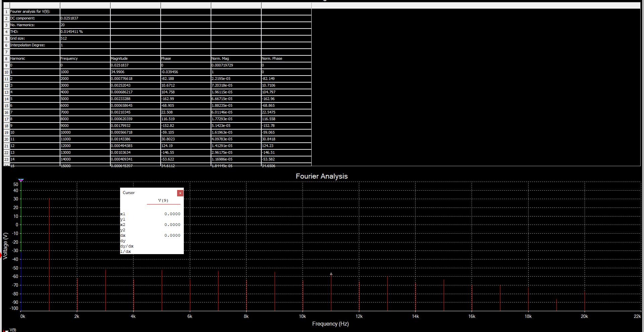Click the 20k tick label on frequency axis
The image size is (644, 332).
click(584, 316)
